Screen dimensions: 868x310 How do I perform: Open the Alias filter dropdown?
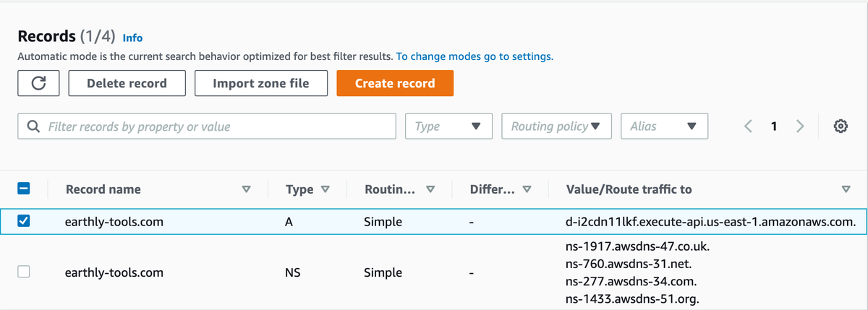click(x=663, y=126)
